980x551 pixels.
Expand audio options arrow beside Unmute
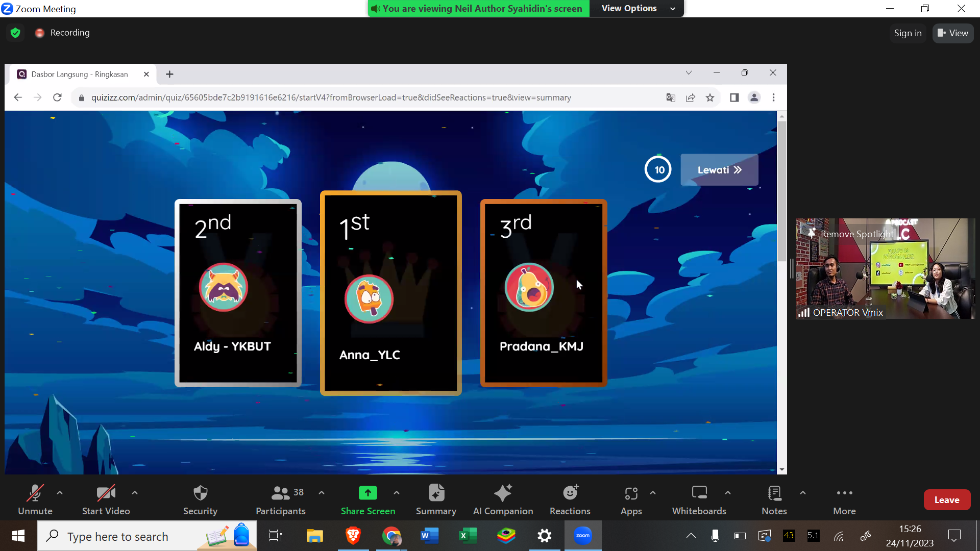click(x=60, y=493)
